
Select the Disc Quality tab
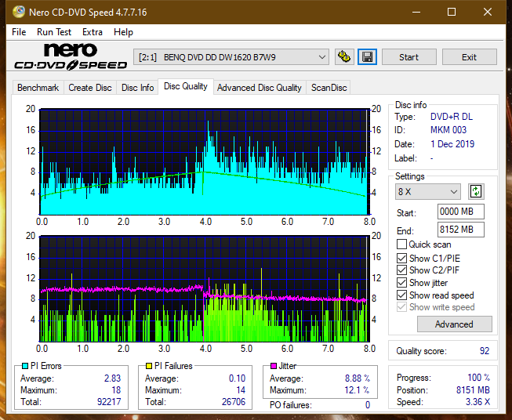[186, 86]
